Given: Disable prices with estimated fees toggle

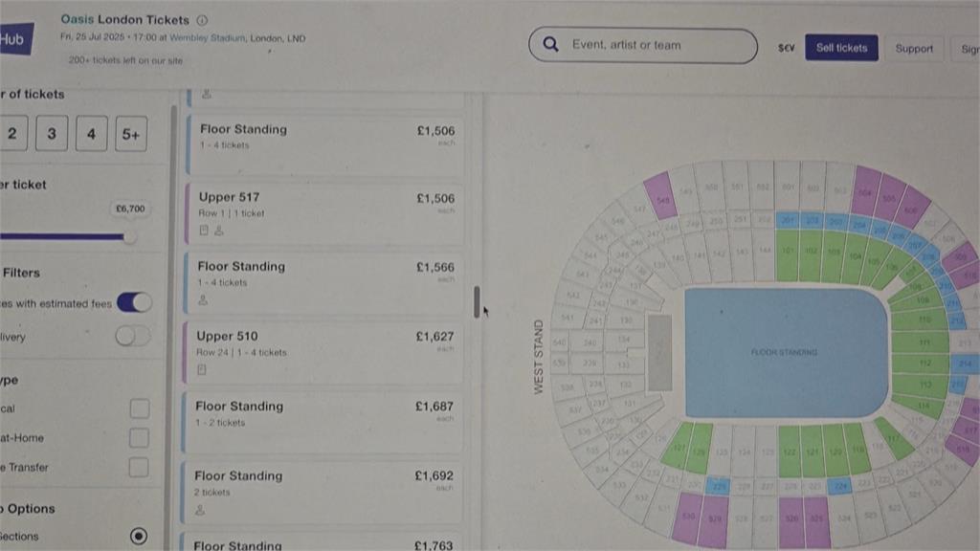Looking at the screenshot, I should click(134, 302).
